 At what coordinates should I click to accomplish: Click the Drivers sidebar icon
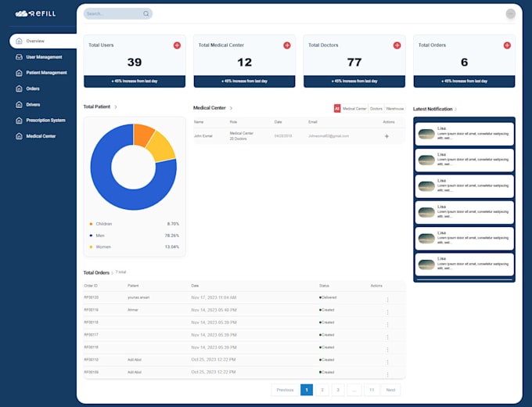coord(19,105)
